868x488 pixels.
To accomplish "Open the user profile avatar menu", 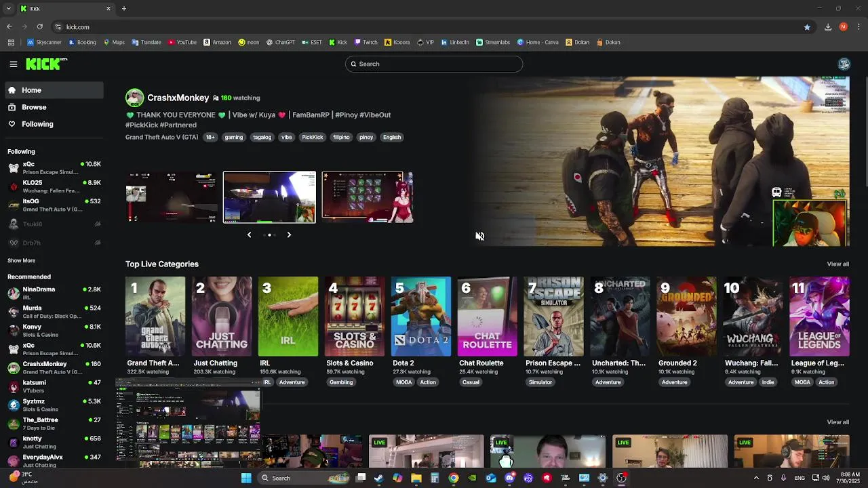I will coord(844,64).
